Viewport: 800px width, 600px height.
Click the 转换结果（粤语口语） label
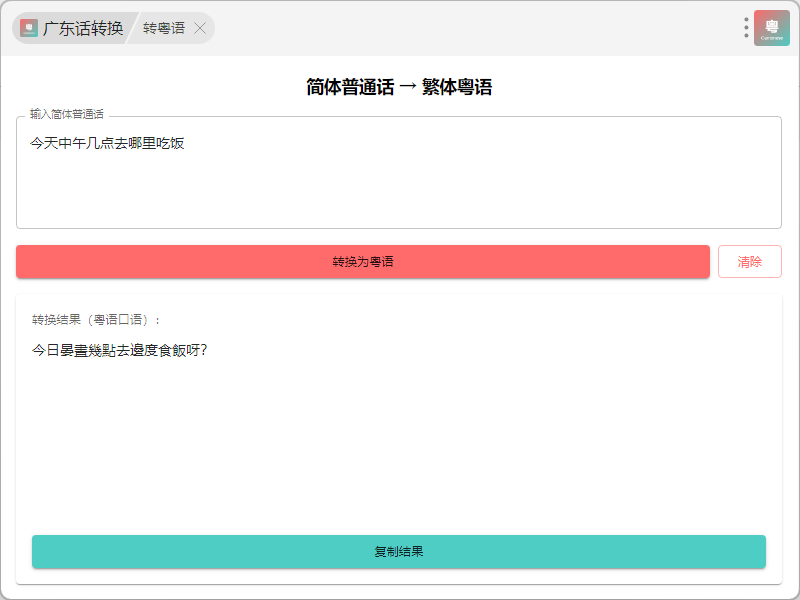point(96,320)
